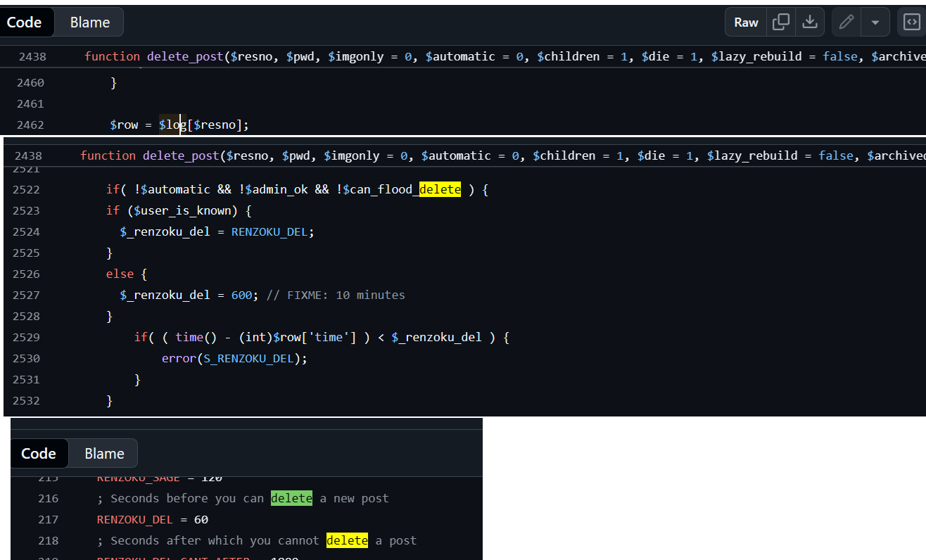Select line number 217

click(x=49, y=519)
